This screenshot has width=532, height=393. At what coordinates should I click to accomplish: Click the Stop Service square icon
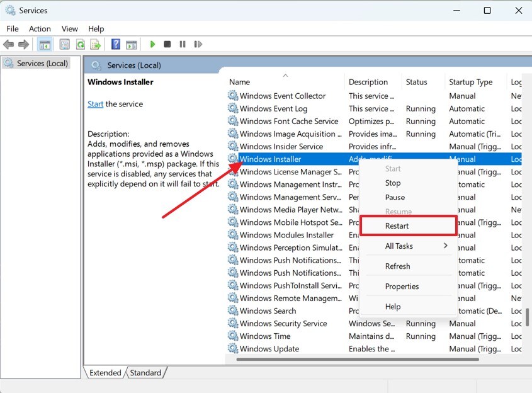coord(167,44)
